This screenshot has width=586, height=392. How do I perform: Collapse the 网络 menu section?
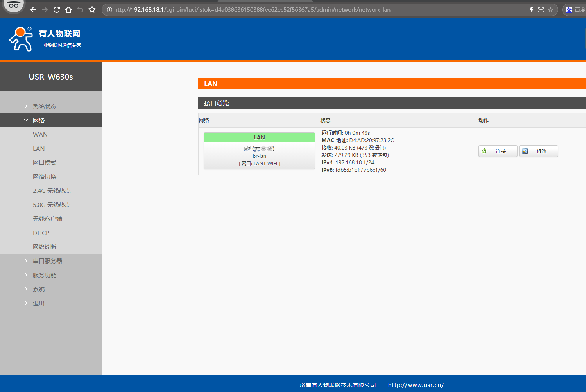pos(39,120)
